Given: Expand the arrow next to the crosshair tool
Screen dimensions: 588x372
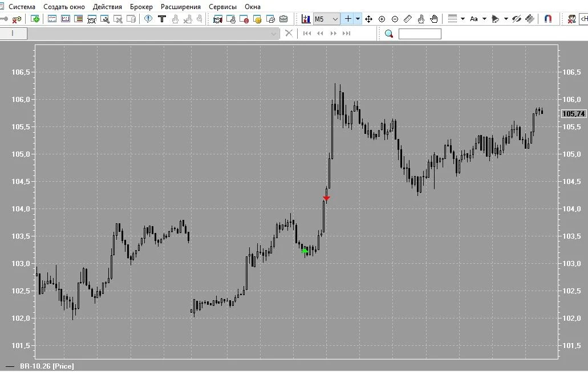Looking at the screenshot, I should [x=358, y=19].
